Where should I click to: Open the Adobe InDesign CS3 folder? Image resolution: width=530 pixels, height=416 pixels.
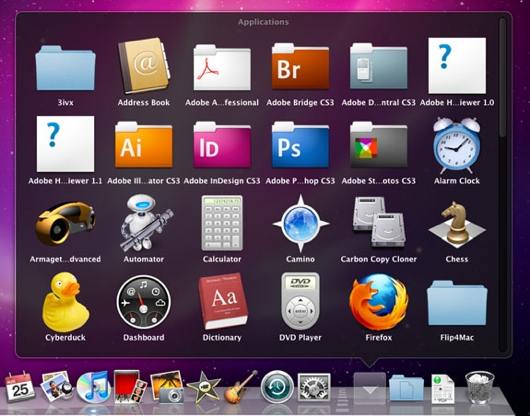pyautogui.click(x=222, y=145)
